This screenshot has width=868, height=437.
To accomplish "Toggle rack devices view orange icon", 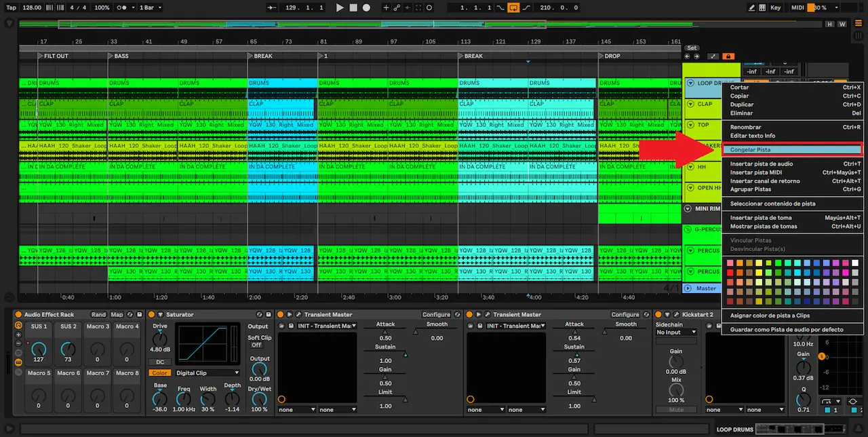I will point(18,362).
